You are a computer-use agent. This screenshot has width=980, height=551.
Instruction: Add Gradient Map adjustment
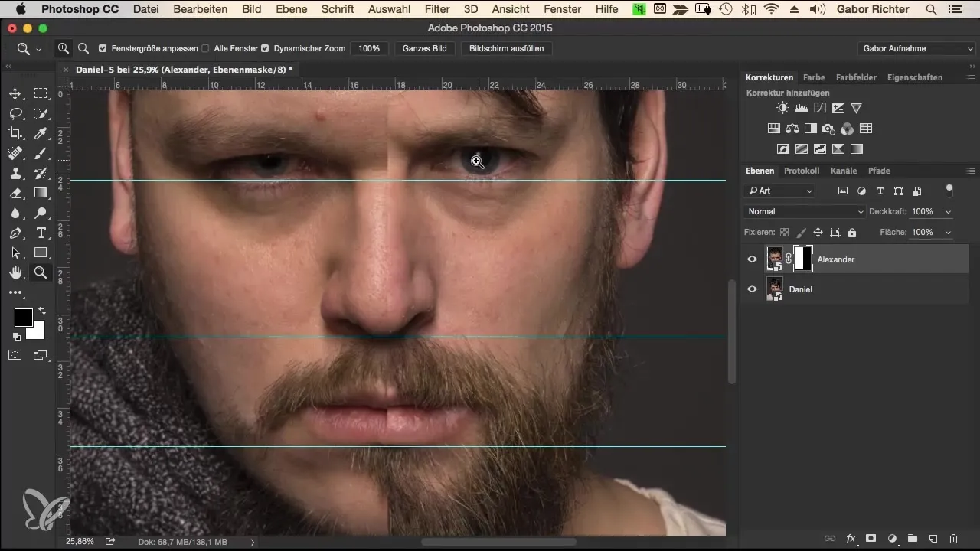(856, 148)
